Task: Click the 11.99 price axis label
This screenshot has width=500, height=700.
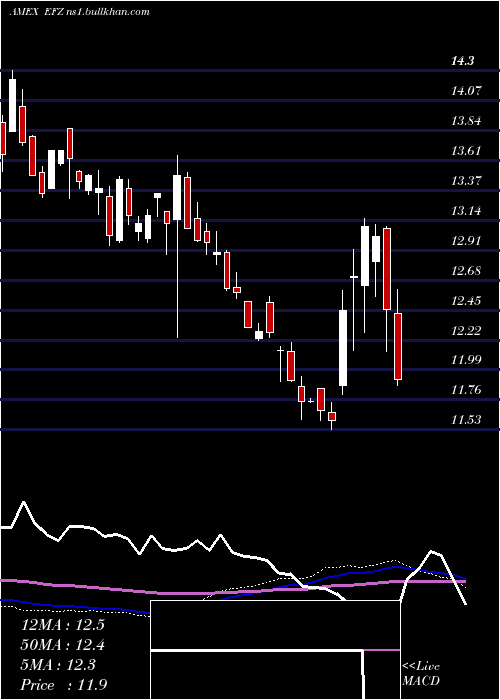Action: pyautogui.click(x=467, y=360)
